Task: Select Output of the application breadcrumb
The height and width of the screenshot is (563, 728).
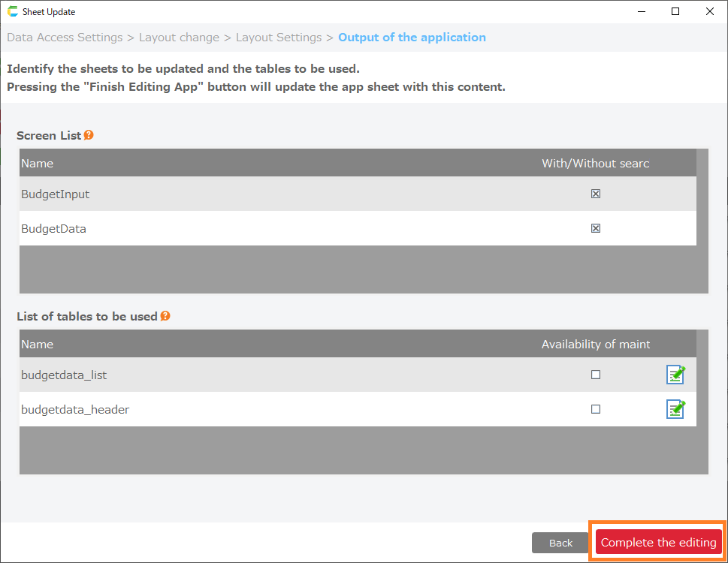Action: [412, 38]
